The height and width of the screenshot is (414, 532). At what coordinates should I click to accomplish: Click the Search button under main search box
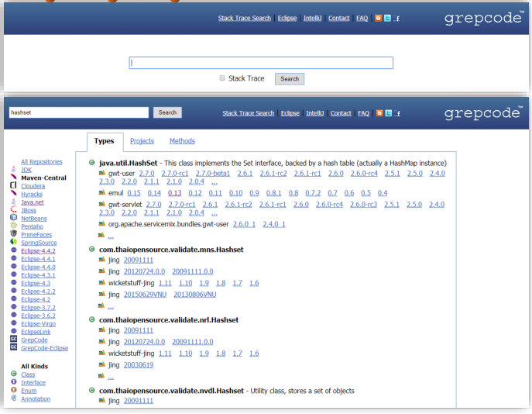pos(290,79)
